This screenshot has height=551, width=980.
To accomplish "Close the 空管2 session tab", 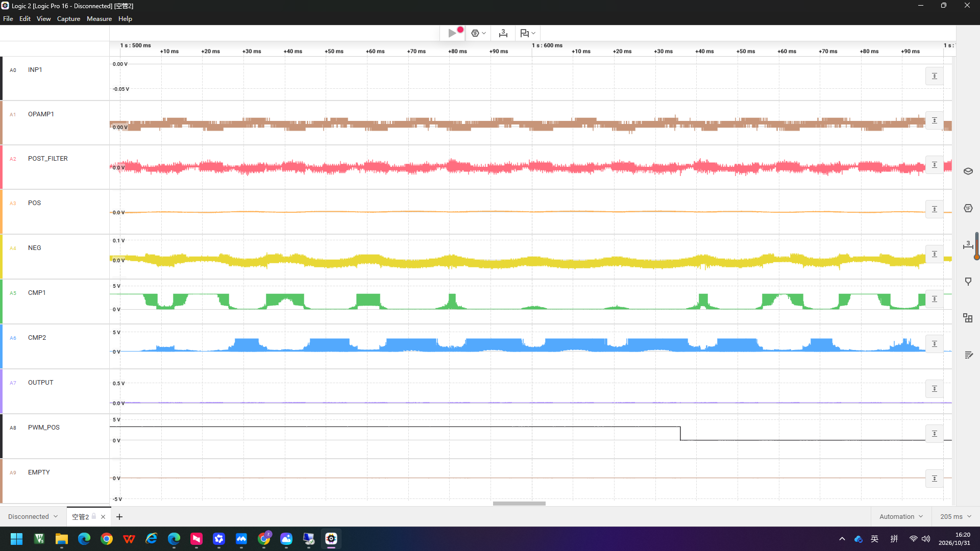I will pyautogui.click(x=103, y=517).
